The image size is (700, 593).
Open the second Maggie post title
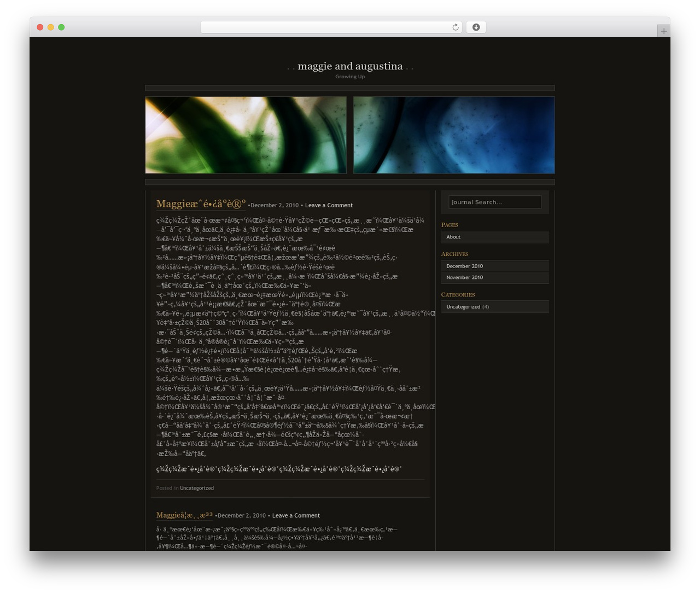point(184,515)
